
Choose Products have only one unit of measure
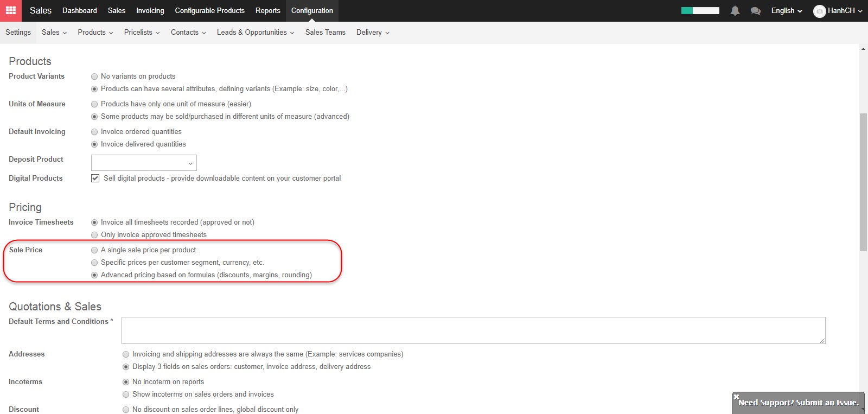(x=94, y=104)
